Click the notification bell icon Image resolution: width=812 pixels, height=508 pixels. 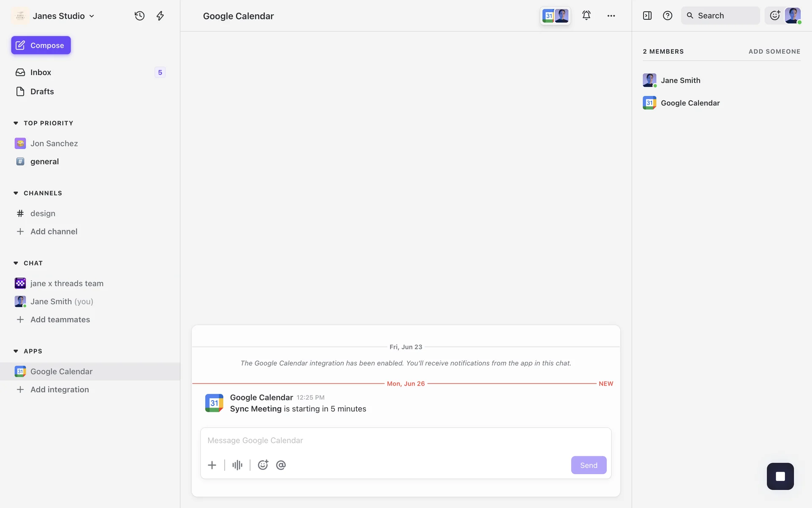[586, 16]
